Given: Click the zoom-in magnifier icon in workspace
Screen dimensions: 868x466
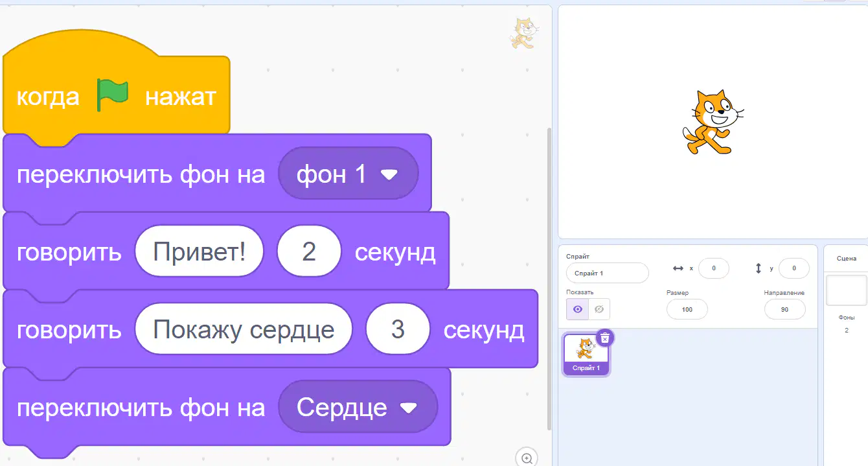Looking at the screenshot, I should [x=527, y=458].
